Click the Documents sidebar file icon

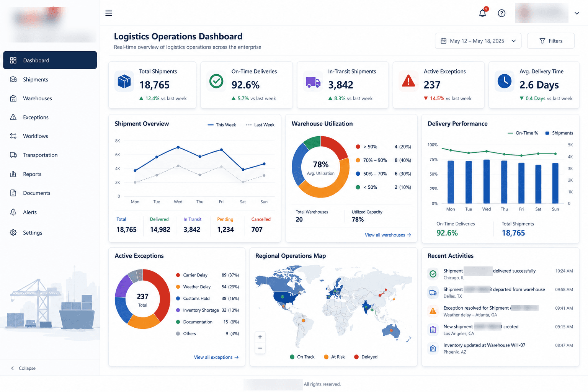point(13,193)
